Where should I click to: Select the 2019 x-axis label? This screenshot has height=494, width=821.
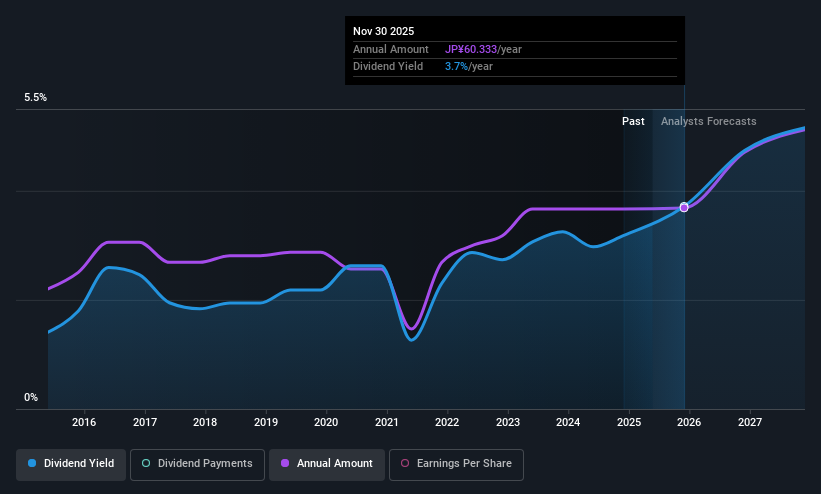[x=265, y=422]
